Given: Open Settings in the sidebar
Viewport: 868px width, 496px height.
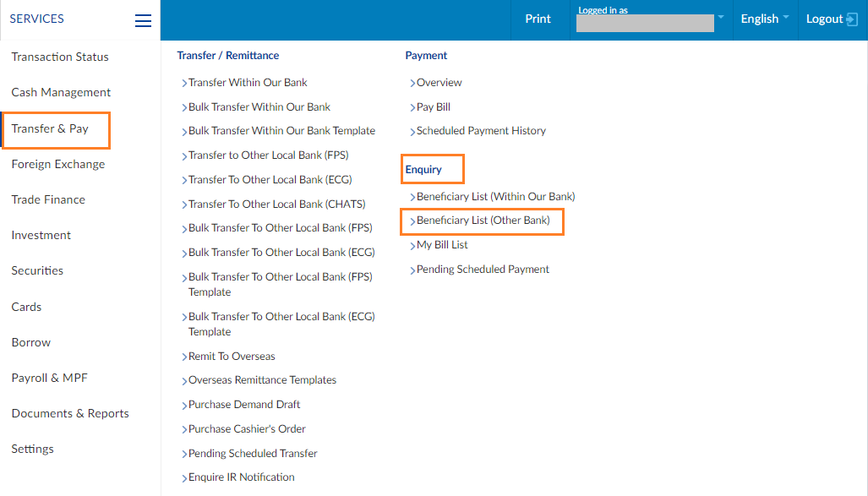Looking at the screenshot, I should click(x=32, y=449).
